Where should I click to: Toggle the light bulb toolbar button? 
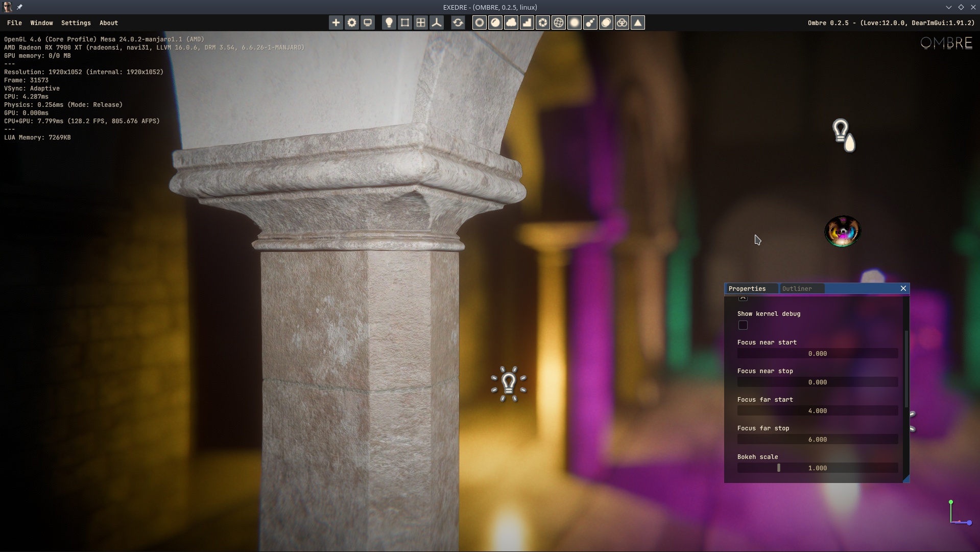coord(389,22)
